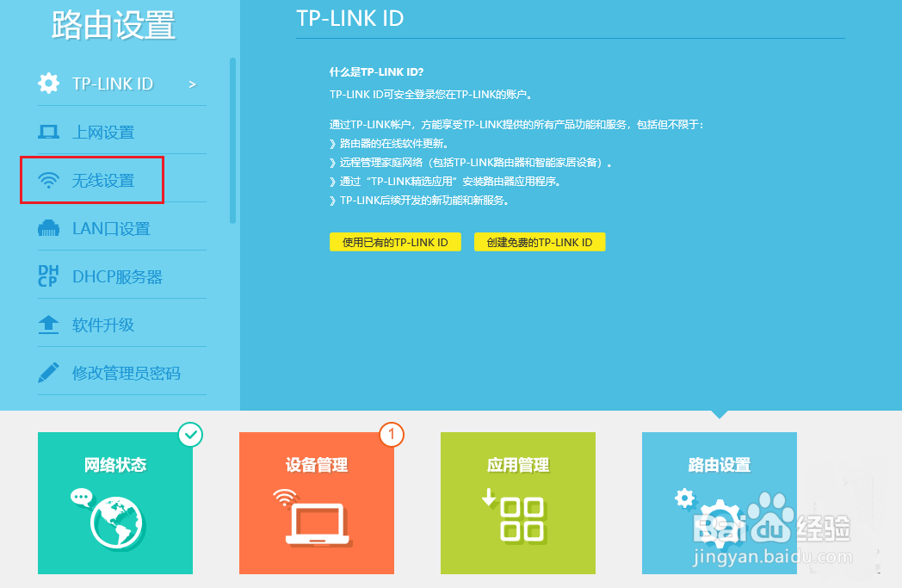Click the Wi-Fi icon for 无线设置
This screenshot has height=588, width=902.
click(x=48, y=181)
